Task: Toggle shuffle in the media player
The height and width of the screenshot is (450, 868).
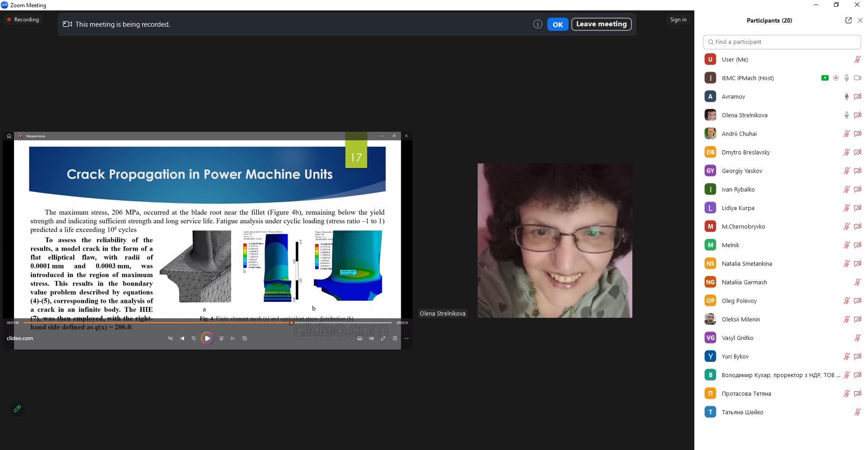Action: pyautogui.click(x=170, y=338)
